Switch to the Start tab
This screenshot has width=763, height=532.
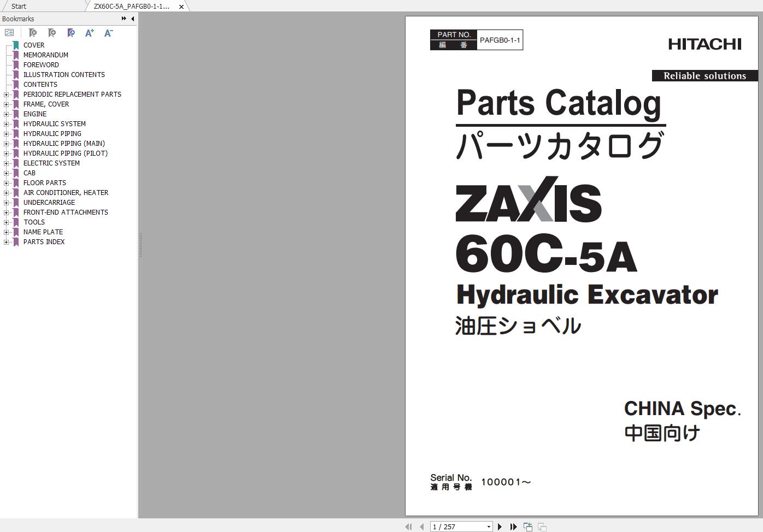pyautogui.click(x=19, y=6)
